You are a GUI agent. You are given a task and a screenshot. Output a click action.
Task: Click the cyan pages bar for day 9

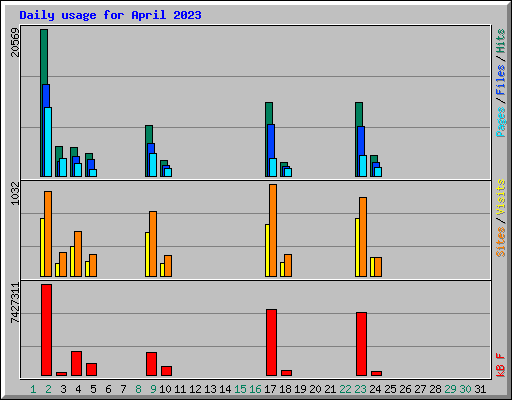click(x=153, y=165)
